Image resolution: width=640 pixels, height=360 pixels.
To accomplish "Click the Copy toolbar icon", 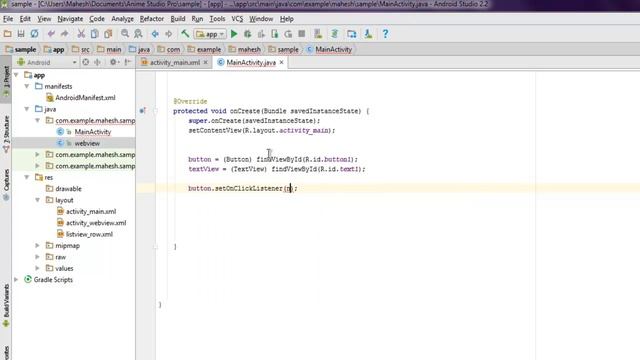I will coord(94,34).
